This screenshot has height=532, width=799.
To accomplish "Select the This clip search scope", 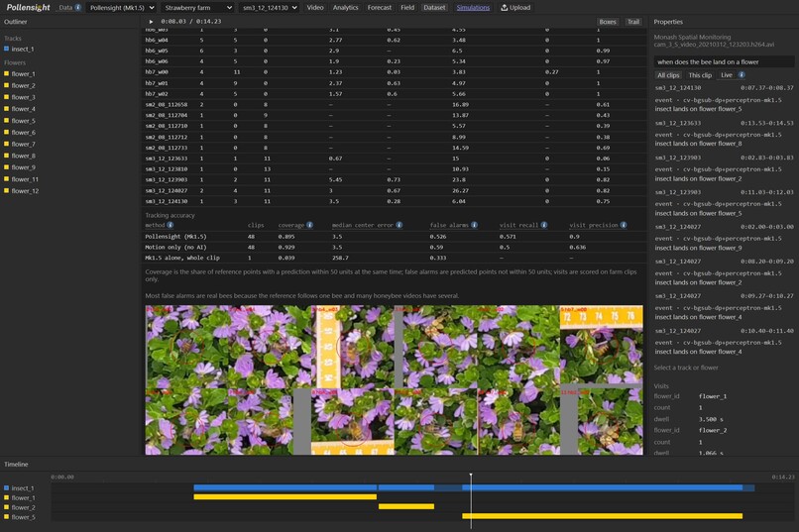I will pyautogui.click(x=700, y=75).
